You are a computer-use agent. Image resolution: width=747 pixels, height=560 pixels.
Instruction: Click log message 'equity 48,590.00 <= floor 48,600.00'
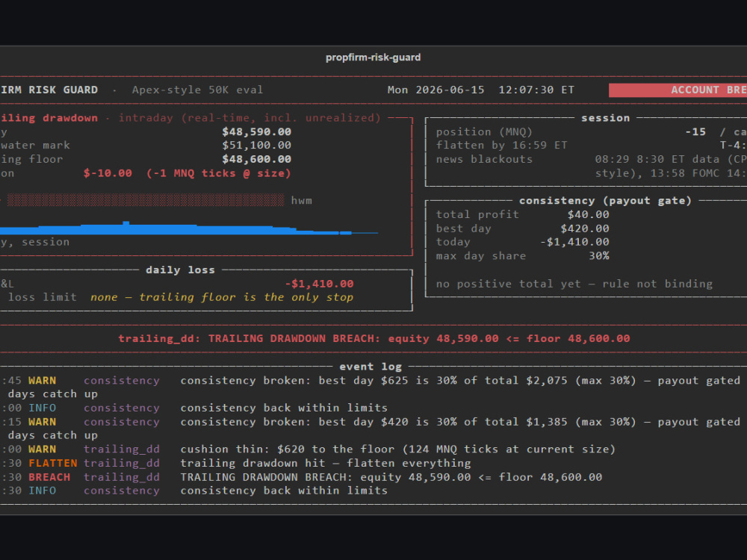click(x=480, y=477)
